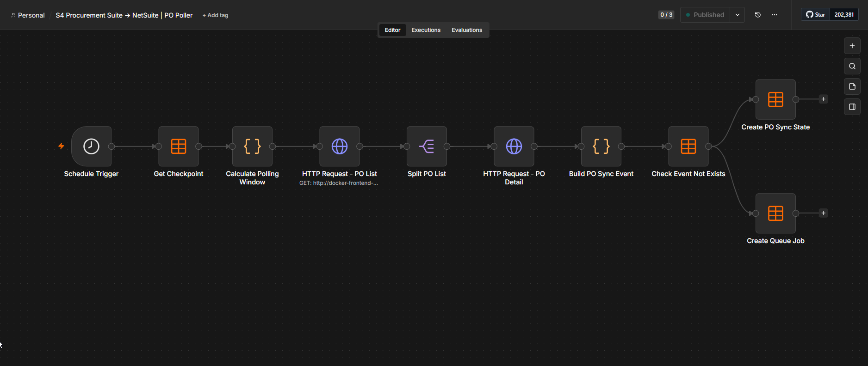Click the 0 / 3 counter badge
This screenshot has width=868, height=366.
pyautogui.click(x=666, y=15)
